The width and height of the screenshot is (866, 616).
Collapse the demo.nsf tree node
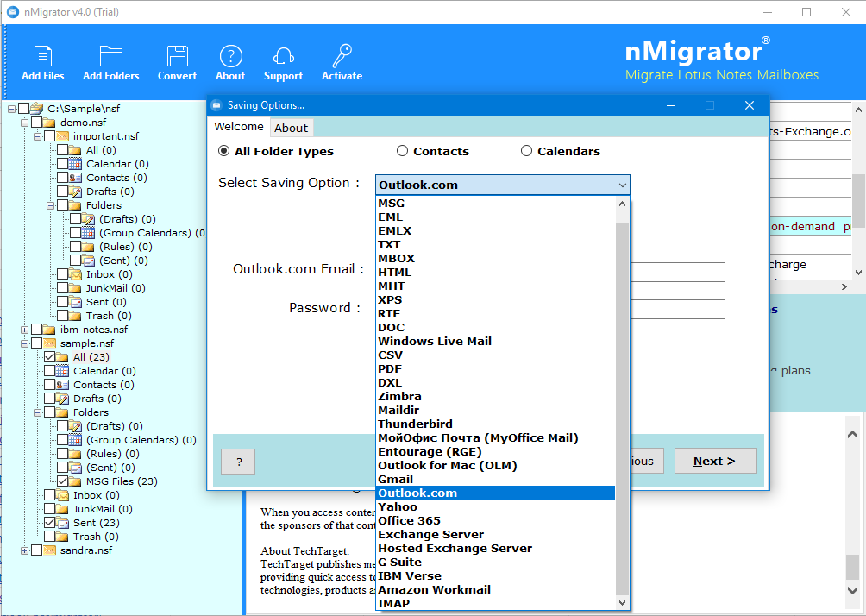pyautogui.click(x=24, y=123)
